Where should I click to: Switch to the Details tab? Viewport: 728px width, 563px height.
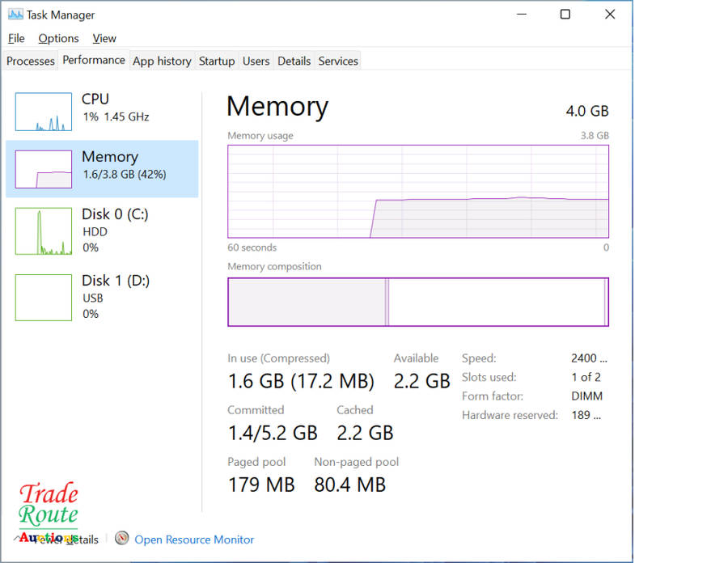294,61
